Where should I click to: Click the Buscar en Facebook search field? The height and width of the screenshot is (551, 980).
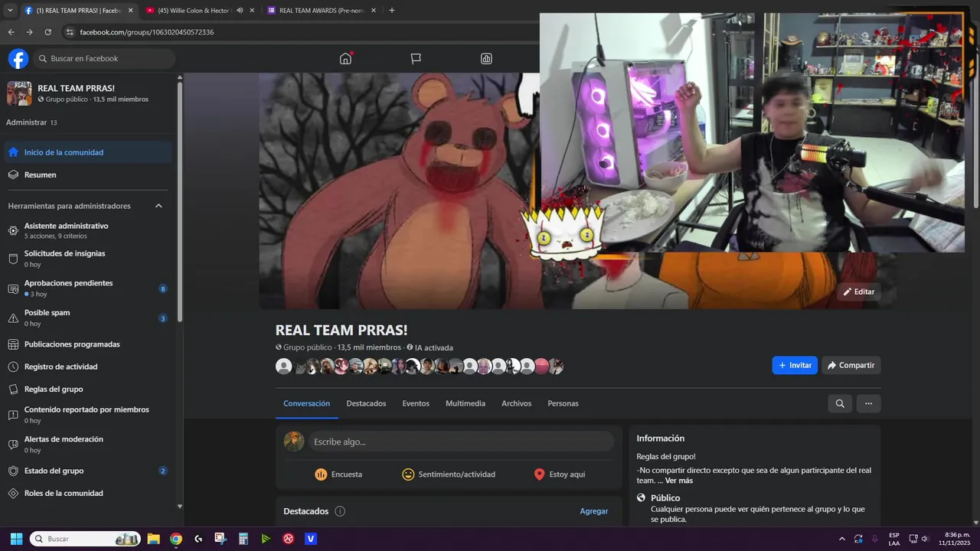(x=105, y=59)
